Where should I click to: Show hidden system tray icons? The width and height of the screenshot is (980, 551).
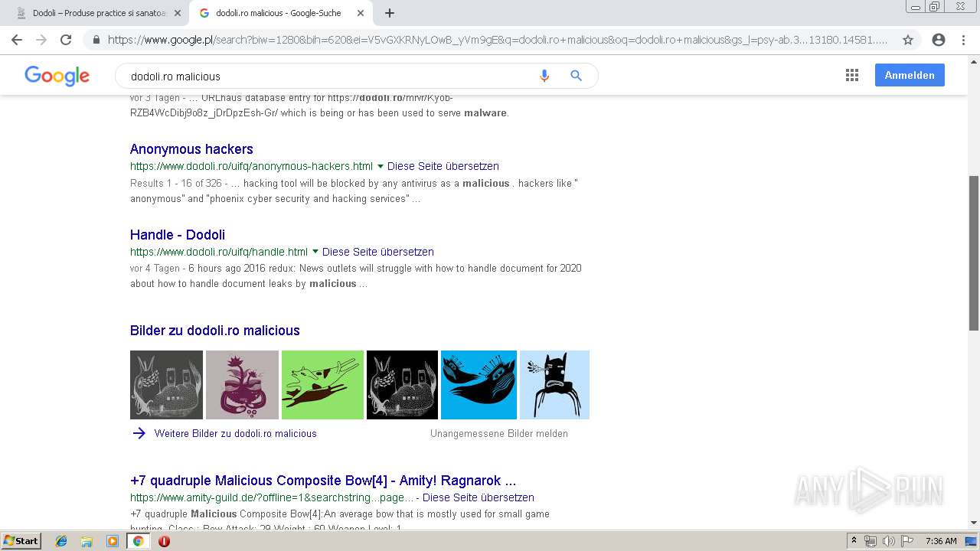click(x=854, y=541)
